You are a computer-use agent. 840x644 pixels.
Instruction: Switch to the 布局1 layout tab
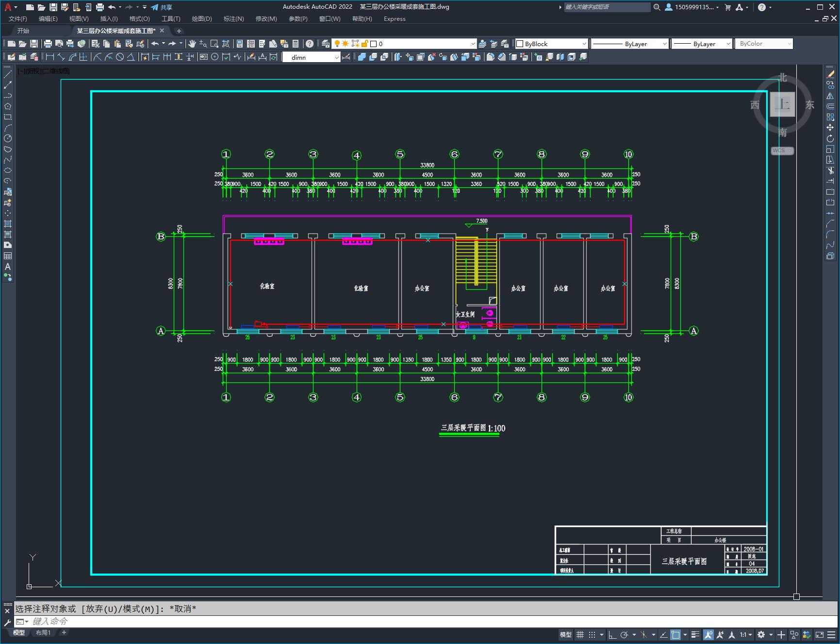click(x=43, y=632)
